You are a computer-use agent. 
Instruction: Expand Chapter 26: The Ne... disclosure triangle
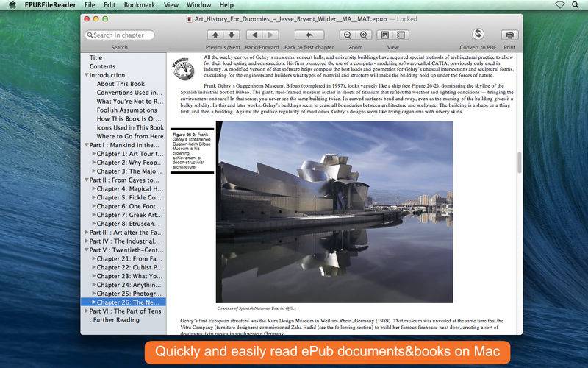click(94, 302)
